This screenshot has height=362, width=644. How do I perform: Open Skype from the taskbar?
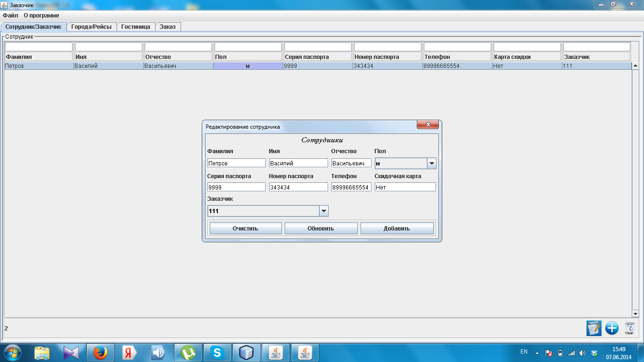click(x=217, y=353)
